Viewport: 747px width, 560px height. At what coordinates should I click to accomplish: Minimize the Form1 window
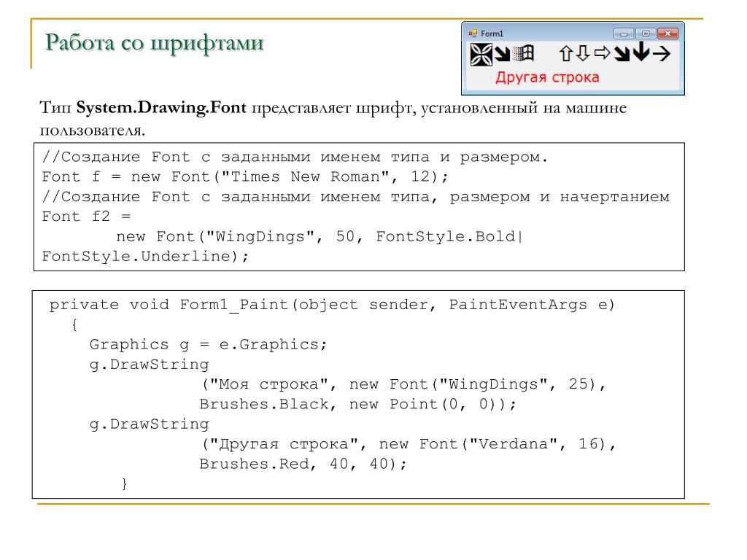click(624, 34)
